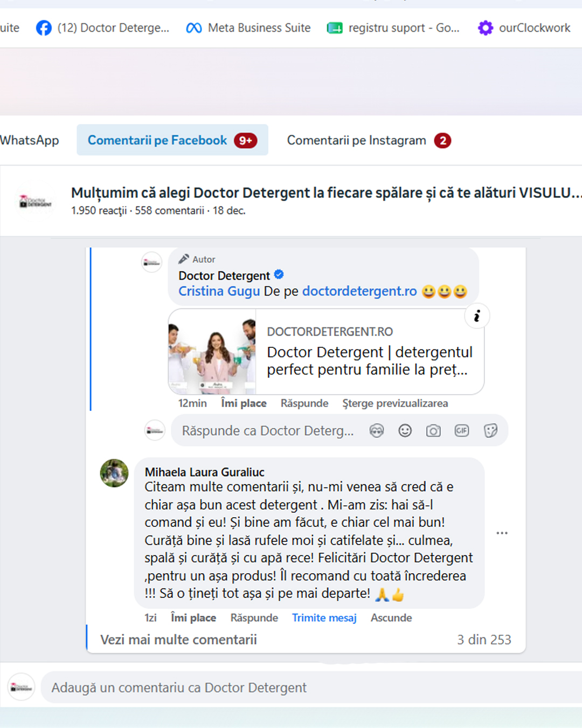This screenshot has height=728, width=582.
Task: Select the Comentarii pe Instagram tab
Action: point(369,140)
